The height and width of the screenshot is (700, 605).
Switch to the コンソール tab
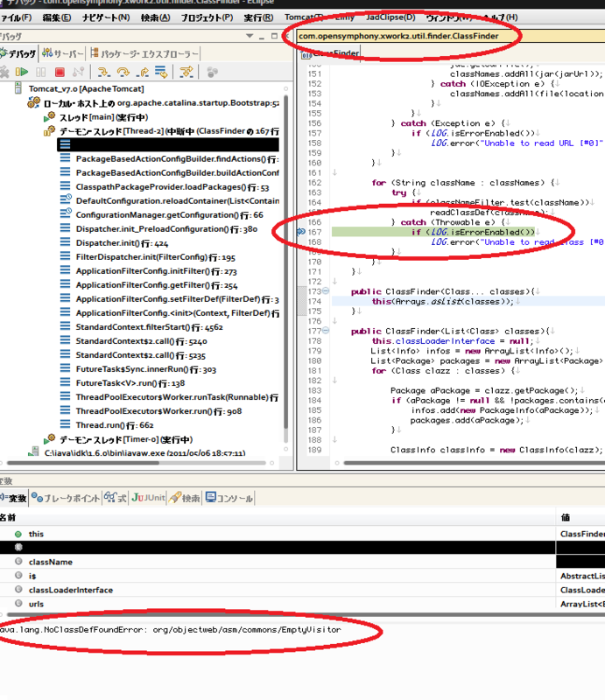pyautogui.click(x=229, y=498)
